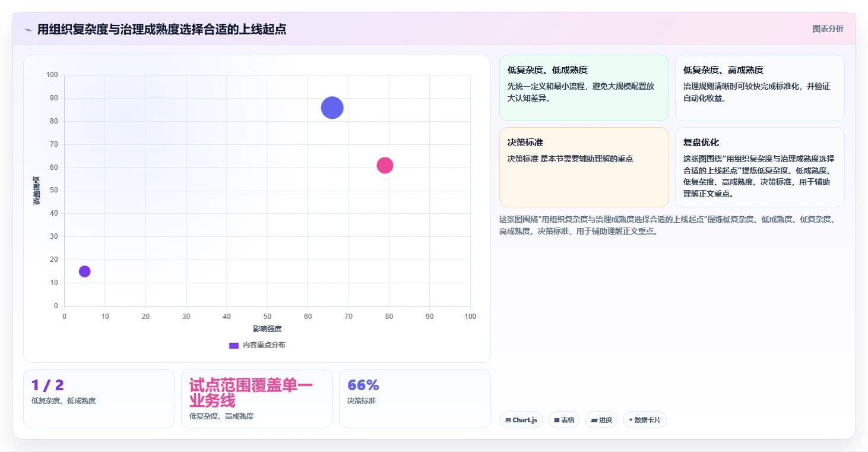
Task: Click the lightning icon beside the title
Action: pos(28,30)
